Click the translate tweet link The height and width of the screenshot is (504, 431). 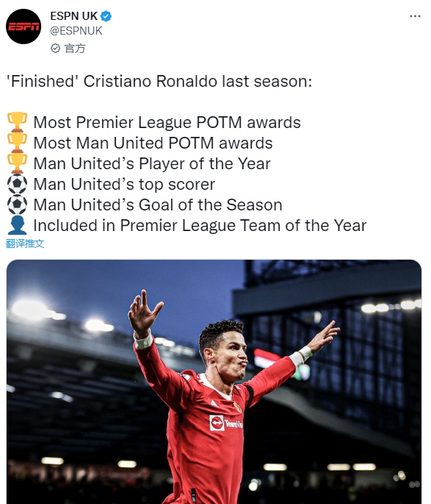pyautogui.click(x=25, y=244)
